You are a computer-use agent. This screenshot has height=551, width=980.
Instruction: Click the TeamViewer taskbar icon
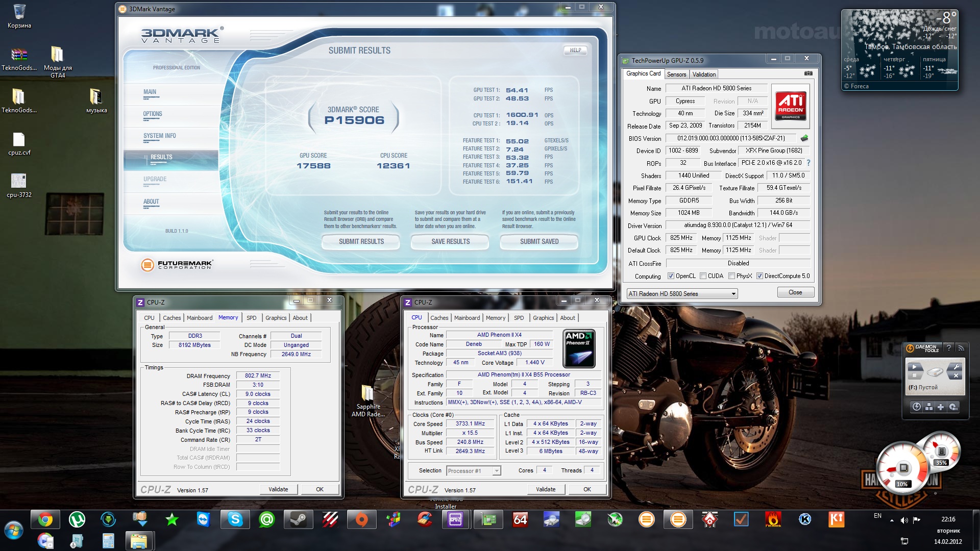(x=204, y=520)
